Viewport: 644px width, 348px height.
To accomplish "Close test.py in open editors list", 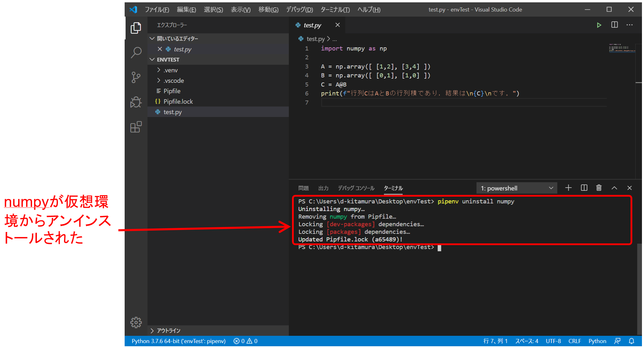I will (x=160, y=49).
